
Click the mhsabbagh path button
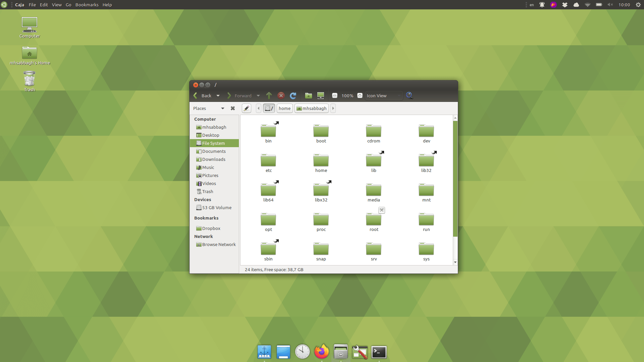pos(311,109)
